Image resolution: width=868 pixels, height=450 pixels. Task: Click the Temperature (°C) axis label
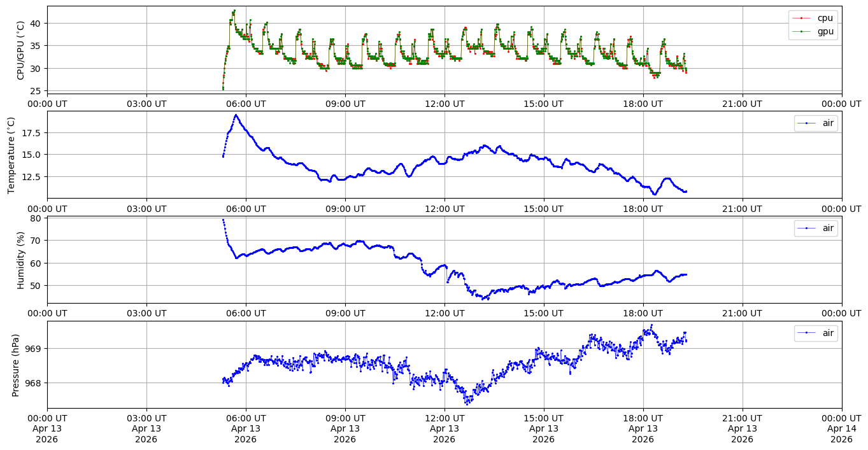click(x=11, y=155)
